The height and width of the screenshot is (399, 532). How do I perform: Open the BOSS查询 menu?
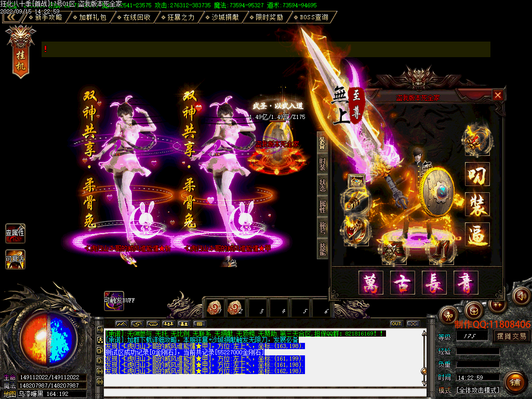coord(313,17)
